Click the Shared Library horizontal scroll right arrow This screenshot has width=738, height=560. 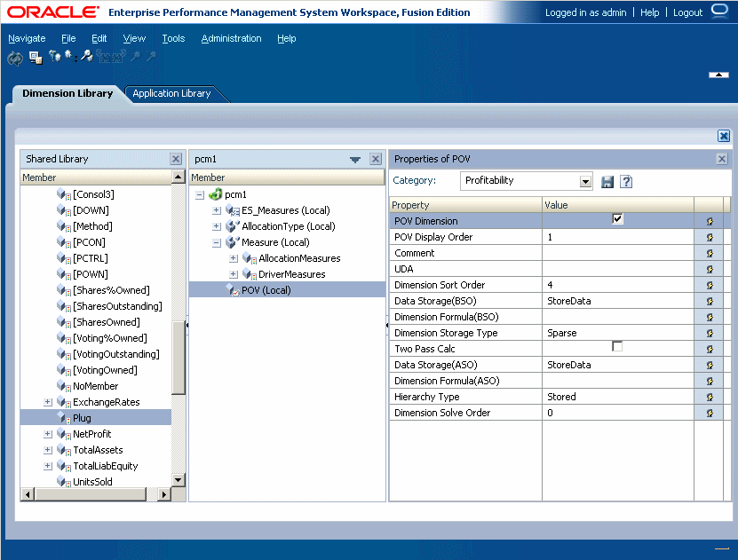[163, 494]
